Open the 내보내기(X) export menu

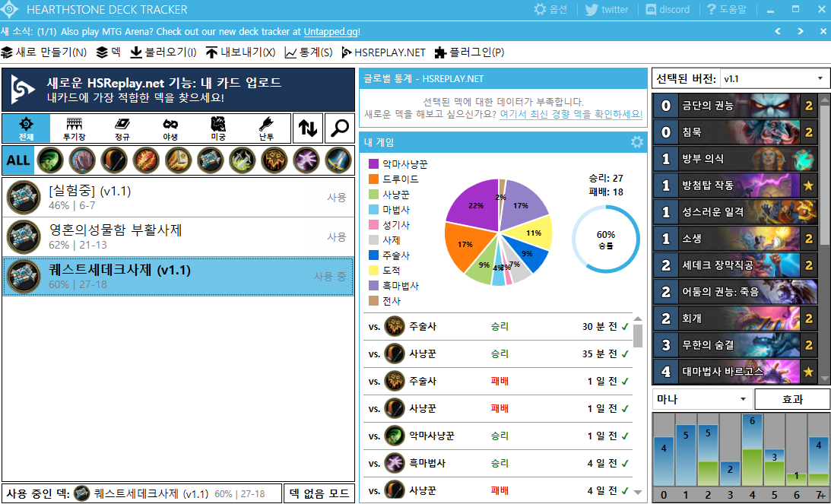point(240,52)
